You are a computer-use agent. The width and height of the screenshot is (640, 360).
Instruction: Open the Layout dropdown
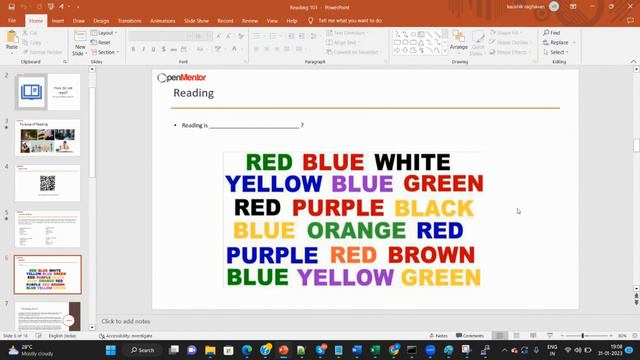[104, 33]
